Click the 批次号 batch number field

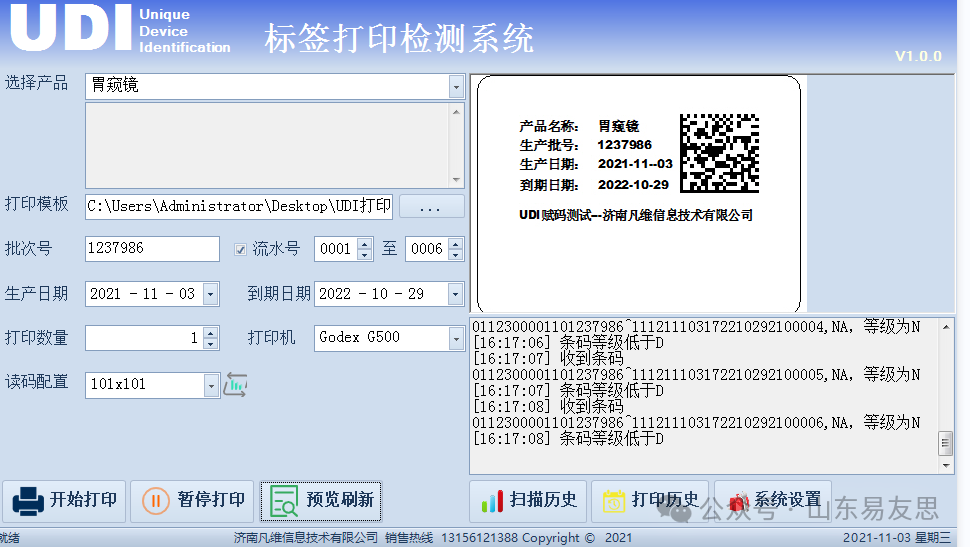152,249
